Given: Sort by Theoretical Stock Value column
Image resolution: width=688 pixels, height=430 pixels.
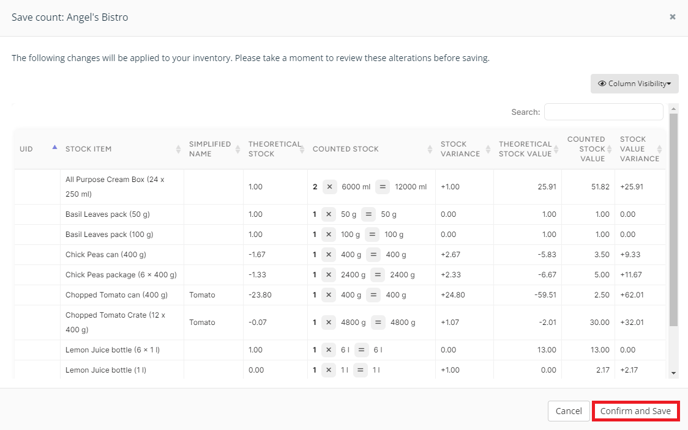Looking at the screenshot, I should pyautogui.click(x=527, y=149).
